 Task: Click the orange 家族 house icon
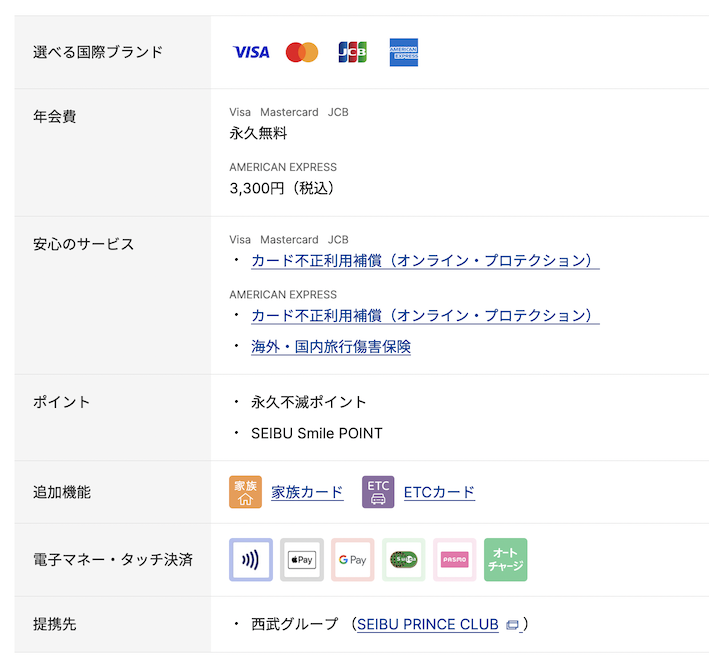245,492
